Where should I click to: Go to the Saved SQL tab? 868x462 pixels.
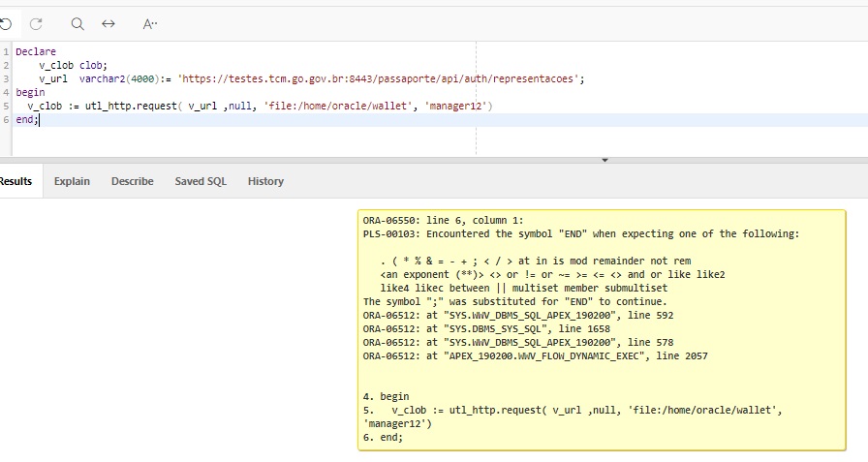tap(201, 181)
